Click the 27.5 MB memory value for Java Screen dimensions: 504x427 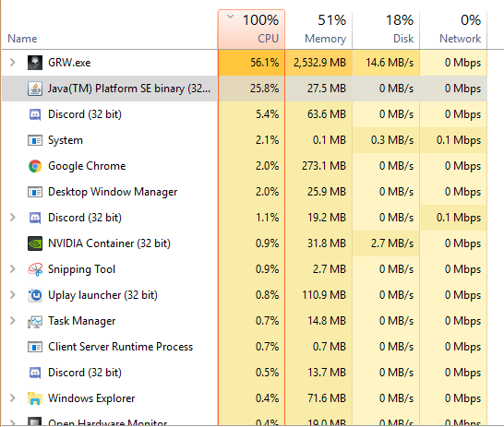click(327, 89)
